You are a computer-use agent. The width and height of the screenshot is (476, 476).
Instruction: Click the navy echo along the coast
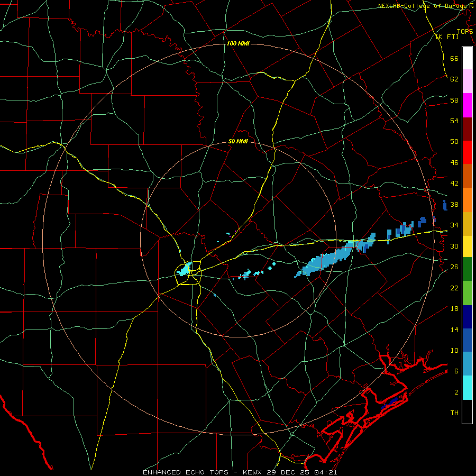point(389,404)
